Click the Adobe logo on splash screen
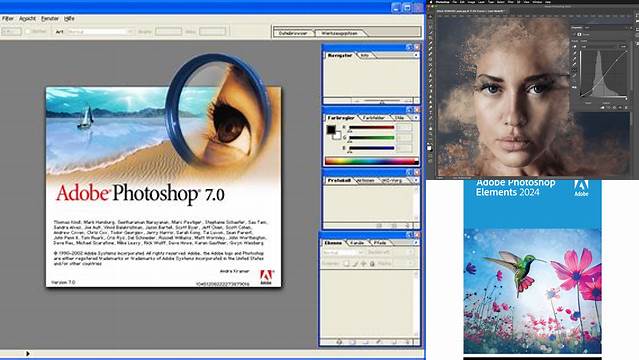Viewport: 639px width, 360px height. (266, 277)
